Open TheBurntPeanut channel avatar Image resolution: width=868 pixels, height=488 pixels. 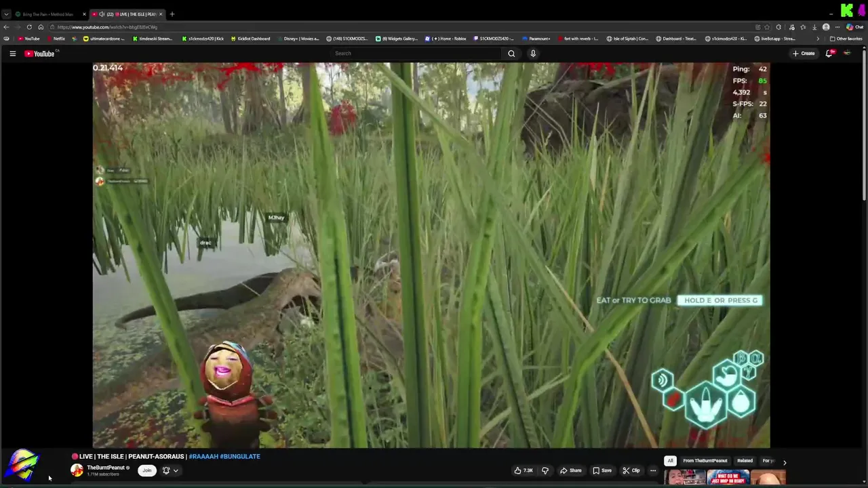coord(77,470)
